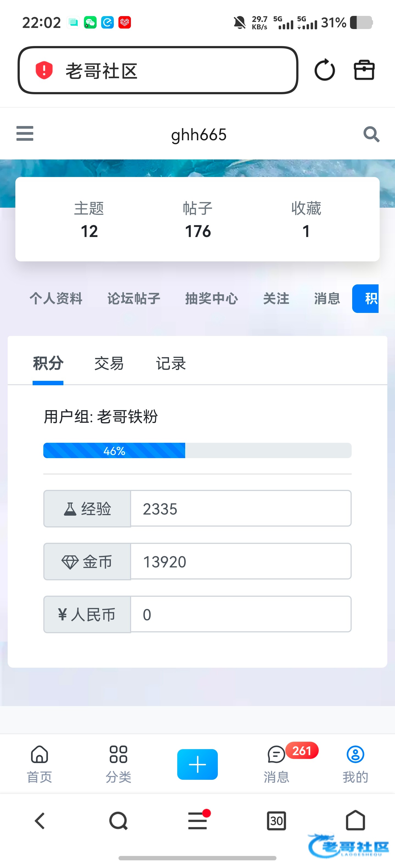Open 论坛帖子 forum posts section
Screen dimensions: 395x868
coord(134,299)
